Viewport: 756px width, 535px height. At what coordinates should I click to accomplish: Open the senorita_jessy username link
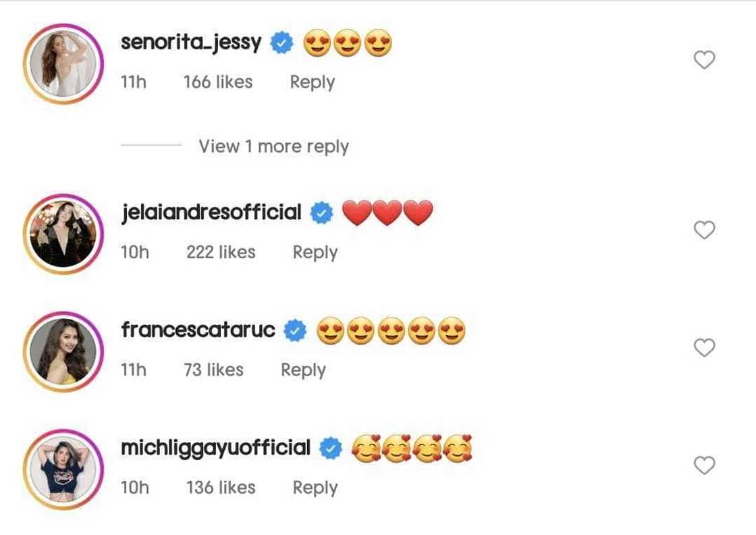[x=191, y=43]
